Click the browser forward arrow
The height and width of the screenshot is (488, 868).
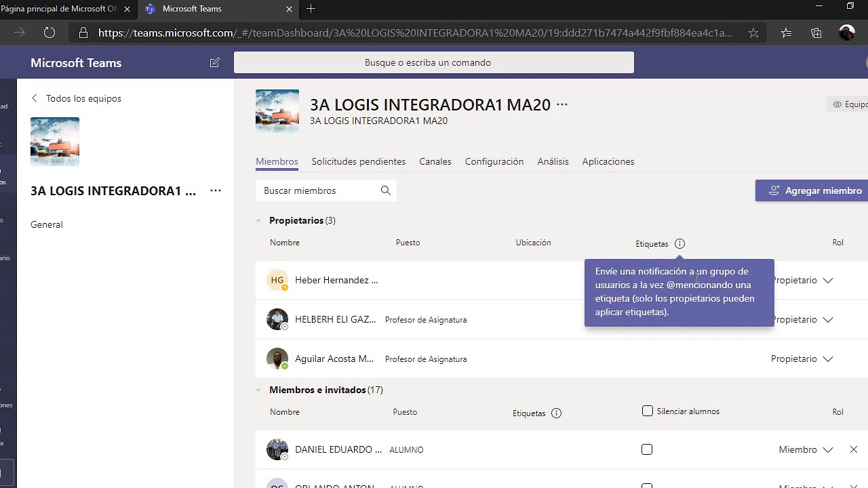[20, 33]
